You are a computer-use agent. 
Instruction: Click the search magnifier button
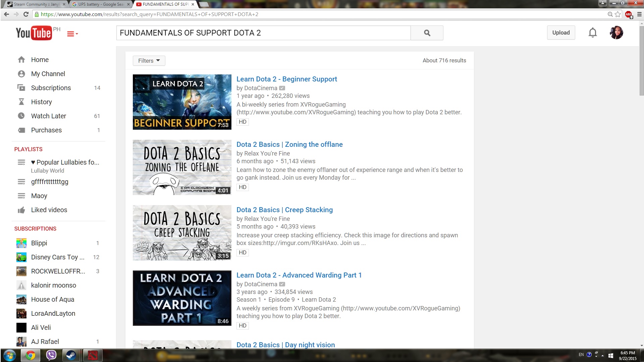coord(427,33)
